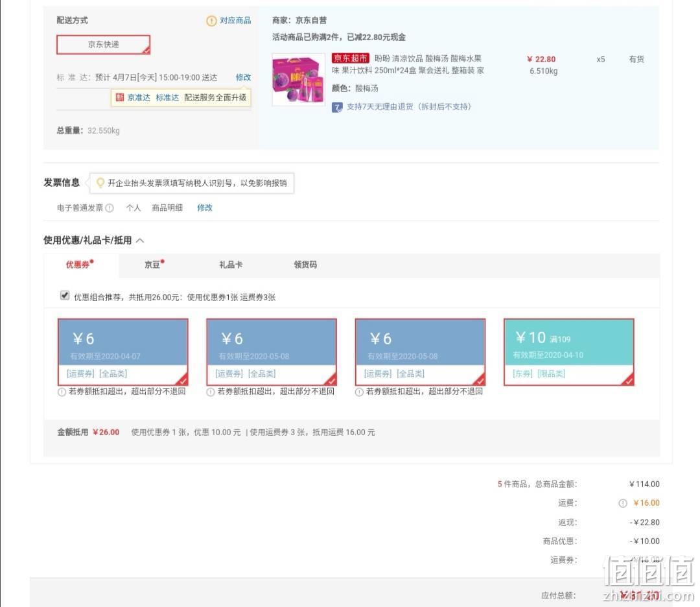Click 标准达 in the delivery upgrade notice
The image size is (700, 607).
point(167,97)
